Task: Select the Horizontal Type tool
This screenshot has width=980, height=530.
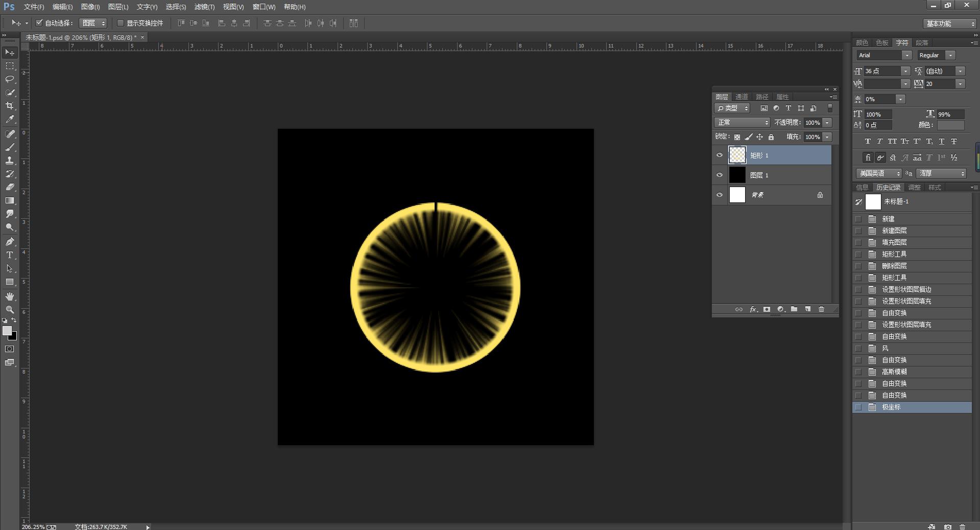Action: coord(10,255)
